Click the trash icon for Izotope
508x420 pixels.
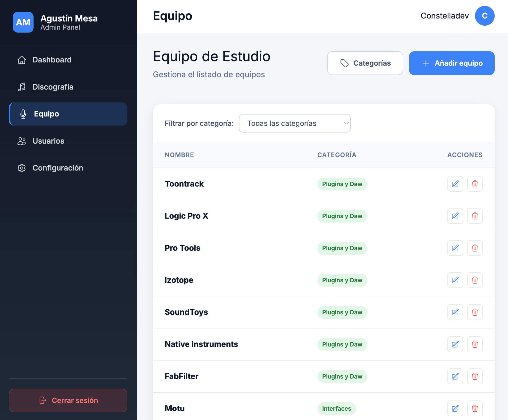[x=475, y=280]
